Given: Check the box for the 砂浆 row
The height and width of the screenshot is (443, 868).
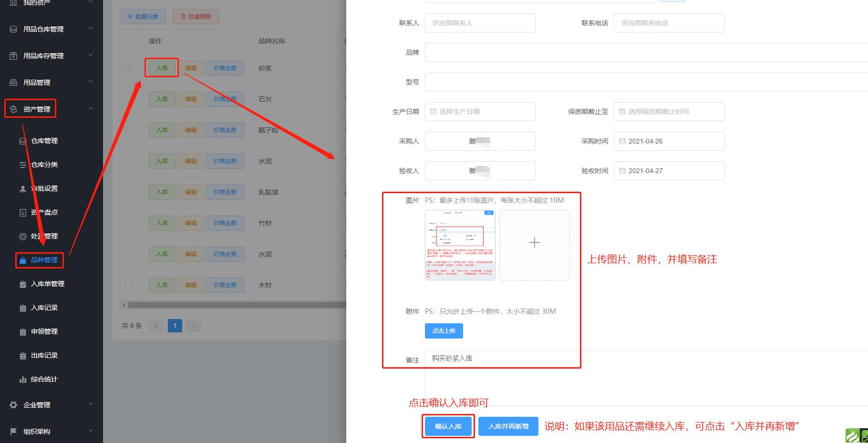Looking at the screenshot, I should (x=128, y=68).
